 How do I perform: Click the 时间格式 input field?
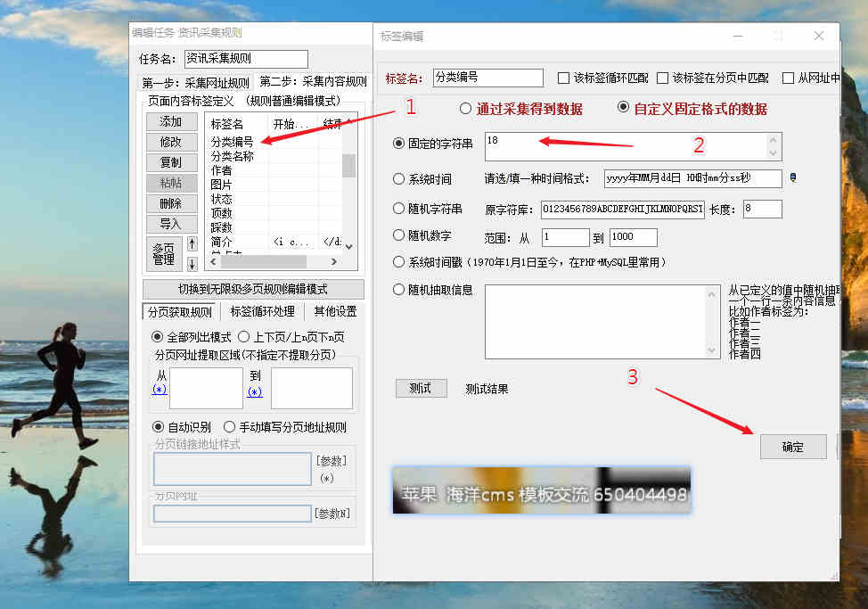(692, 178)
